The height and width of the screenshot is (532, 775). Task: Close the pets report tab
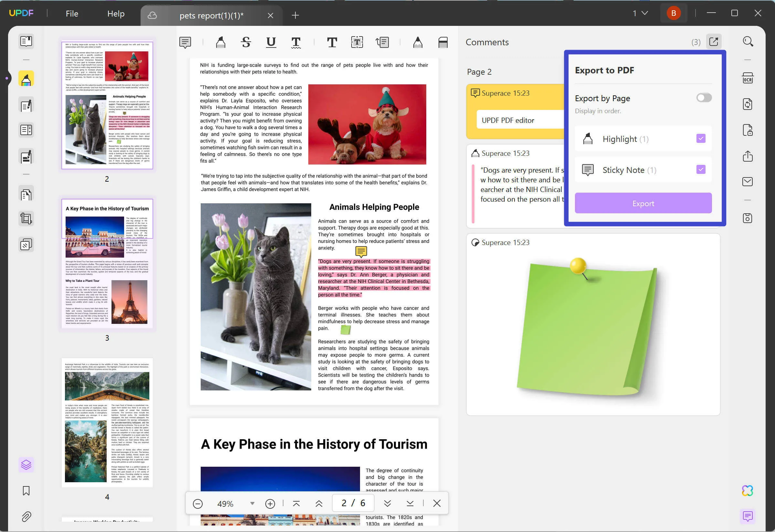[271, 15]
